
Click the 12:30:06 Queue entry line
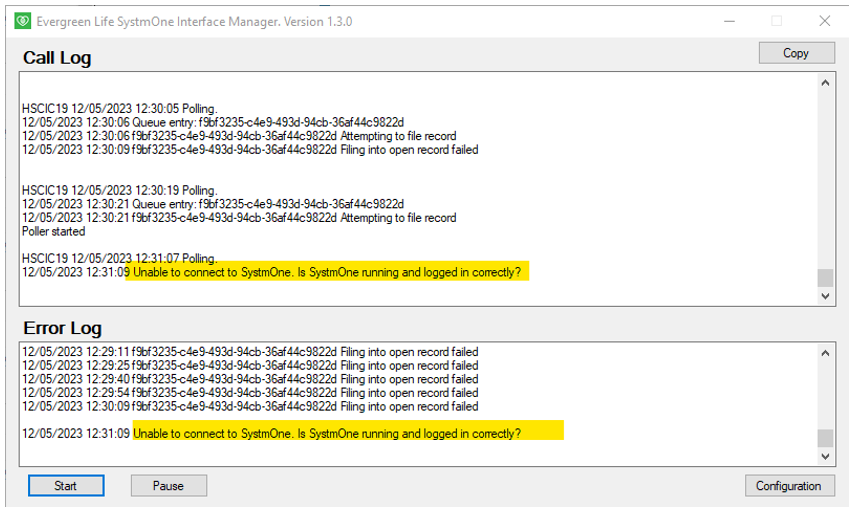pos(213,122)
